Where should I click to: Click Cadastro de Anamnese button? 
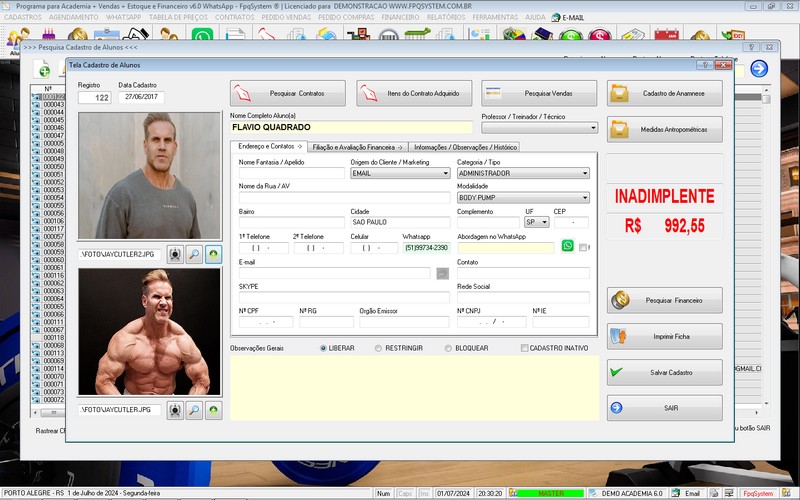[665, 93]
